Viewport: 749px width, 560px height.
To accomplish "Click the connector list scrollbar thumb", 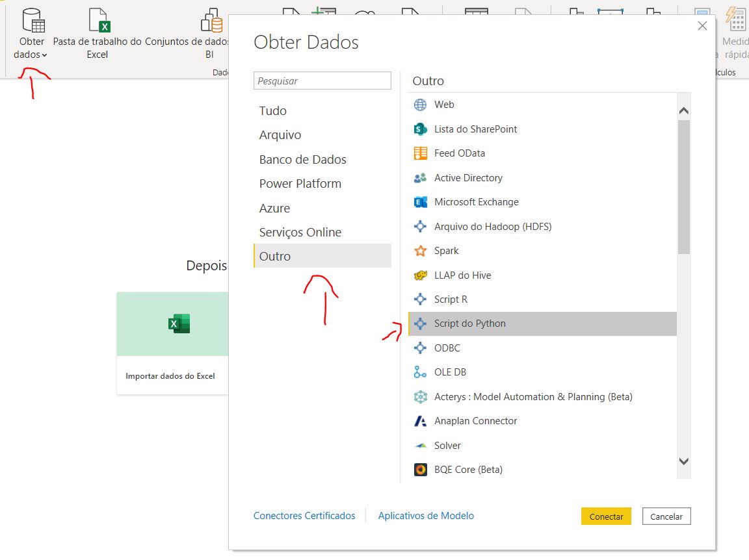I will click(684, 187).
